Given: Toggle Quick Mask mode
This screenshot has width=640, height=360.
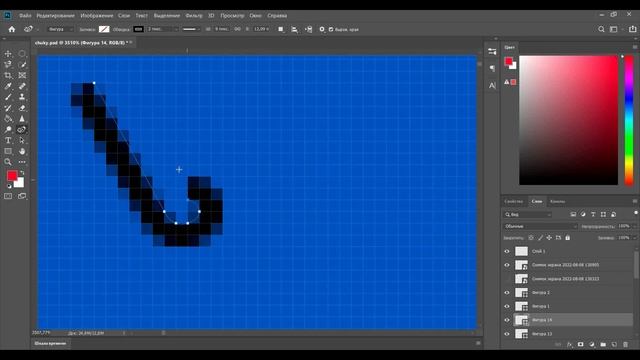Looking at the screenshot, I should [8, 196].
